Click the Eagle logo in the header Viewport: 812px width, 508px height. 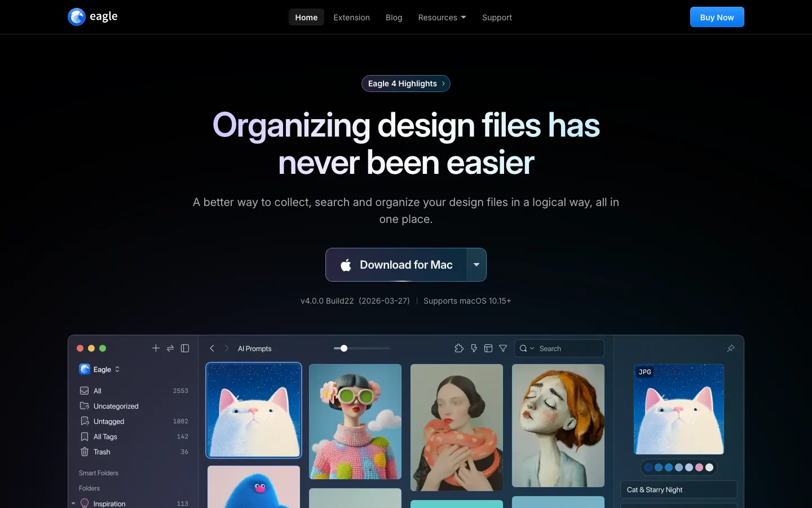click(93, 17)
